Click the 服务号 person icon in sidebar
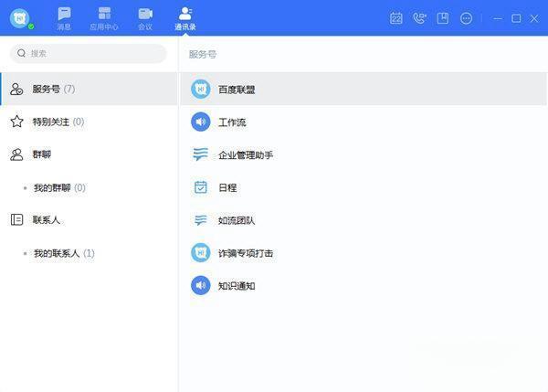Image resolution: width=548 pixels, height=392 pixels. click(x=16, y=89)
